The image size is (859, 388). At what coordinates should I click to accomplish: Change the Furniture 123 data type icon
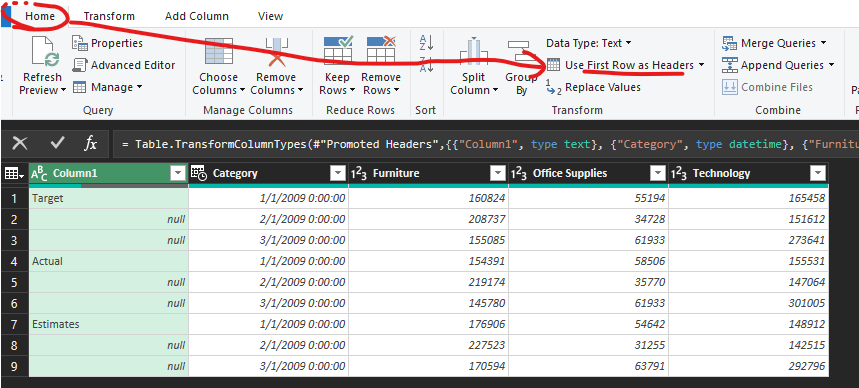click(359, 174)
